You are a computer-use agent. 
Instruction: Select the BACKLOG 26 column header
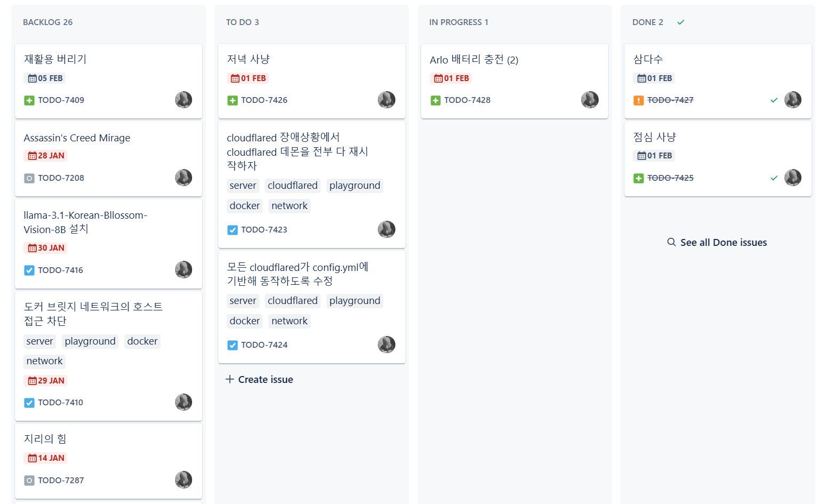point(47,22)
